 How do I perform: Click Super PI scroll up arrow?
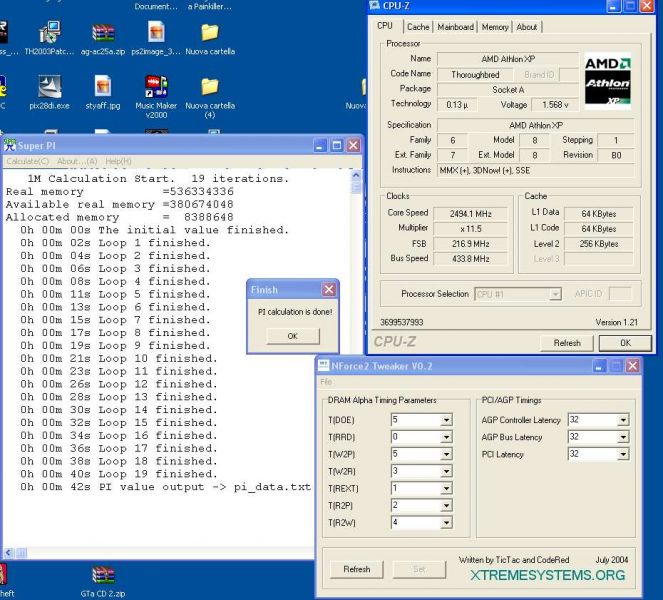[x=356, y=175]
